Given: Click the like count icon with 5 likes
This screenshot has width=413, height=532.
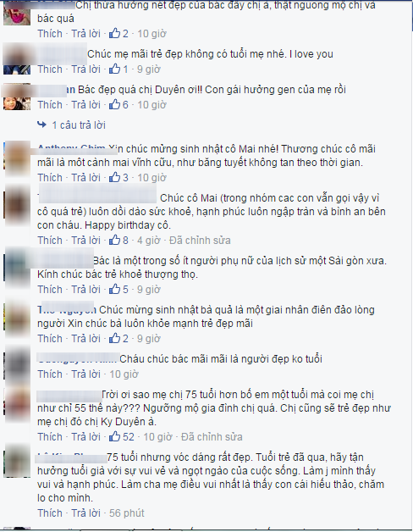Looking at the screenshot, I should 114,289.
